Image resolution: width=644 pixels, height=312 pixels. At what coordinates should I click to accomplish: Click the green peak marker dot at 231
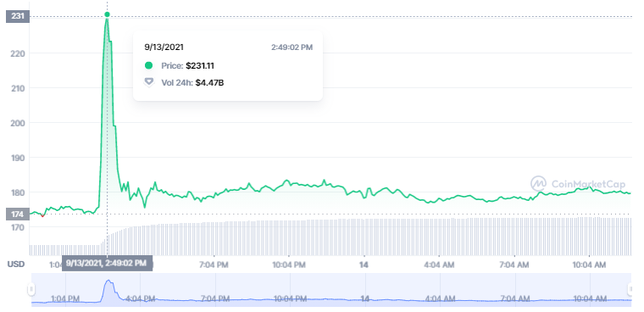(x=108, y=14)
